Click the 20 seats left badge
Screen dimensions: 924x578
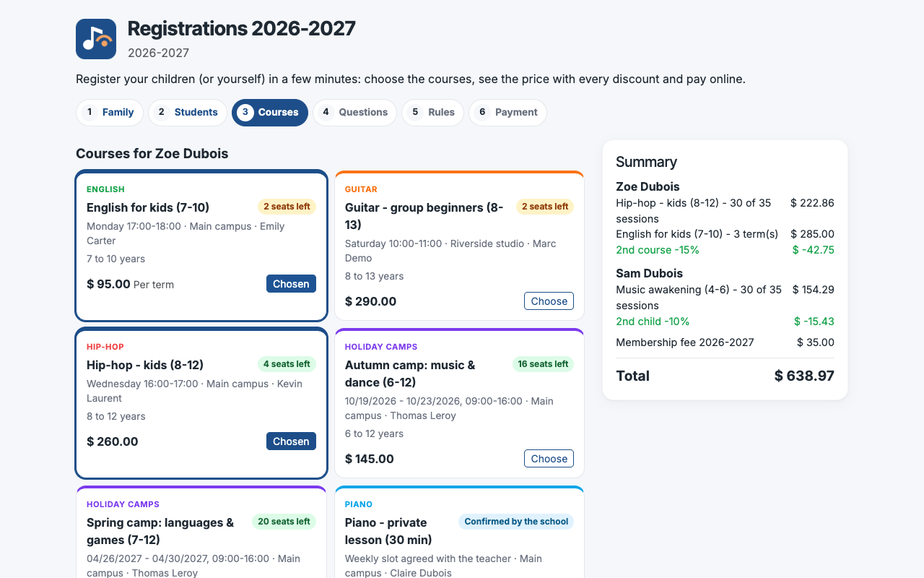point(284,522)
